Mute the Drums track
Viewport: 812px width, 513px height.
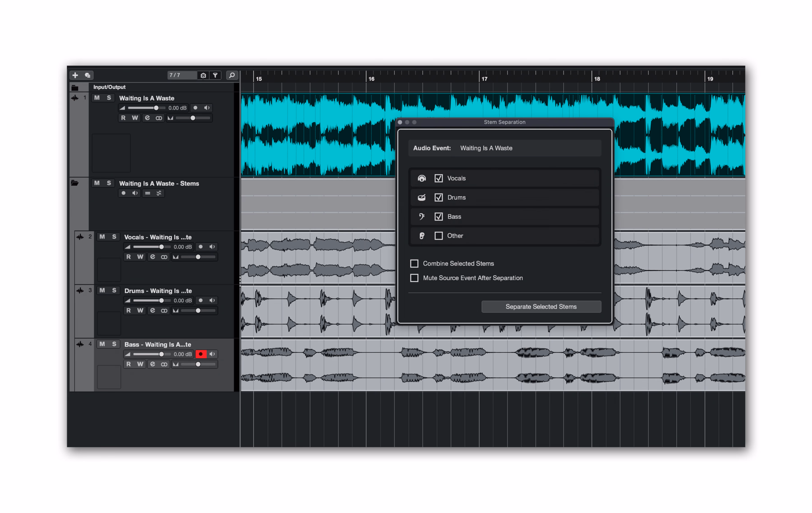click(102, 291)
